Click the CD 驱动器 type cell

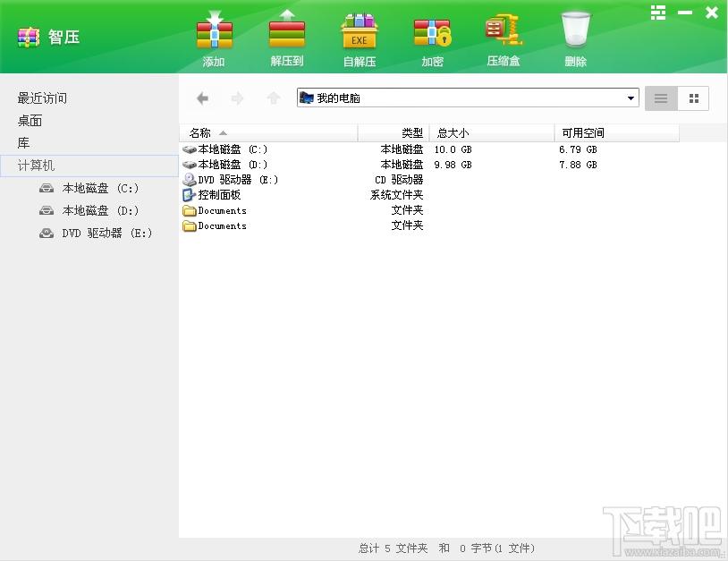(x=399, y=180)
